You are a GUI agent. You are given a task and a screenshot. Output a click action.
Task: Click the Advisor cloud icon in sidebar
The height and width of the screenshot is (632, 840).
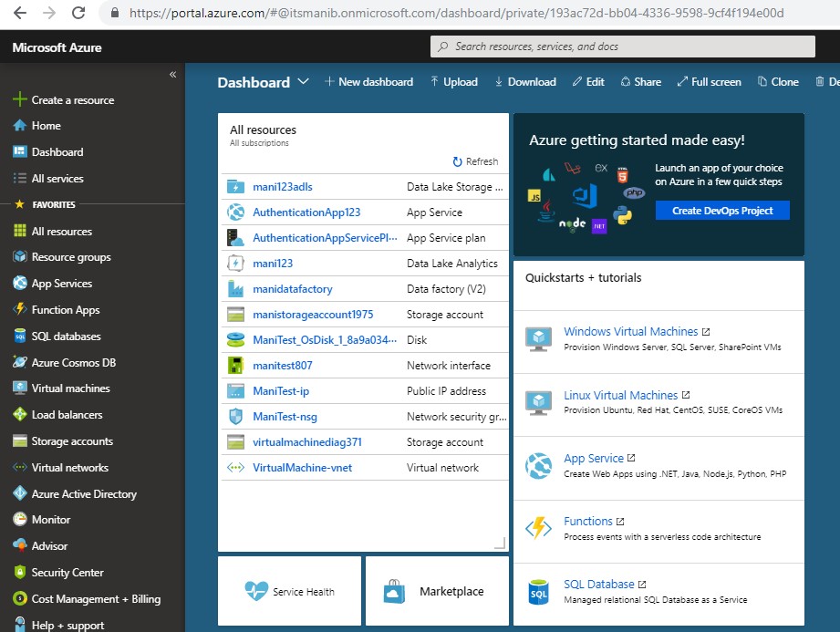(20, 545)
